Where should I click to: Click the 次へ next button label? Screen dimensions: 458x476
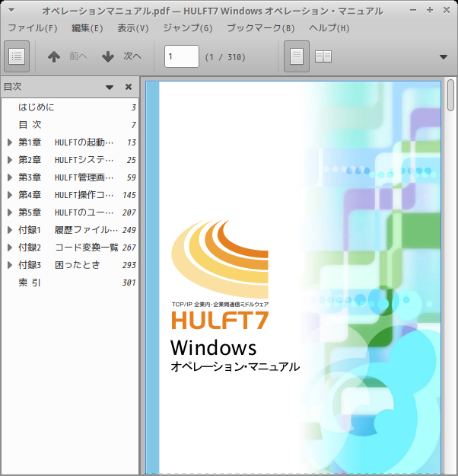pos(132,56)
